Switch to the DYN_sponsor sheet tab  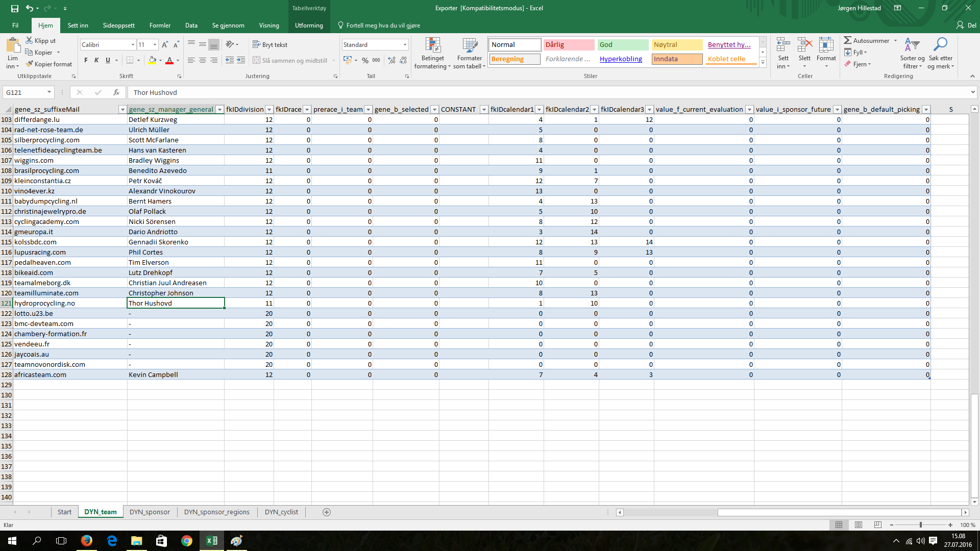point(150,512)
